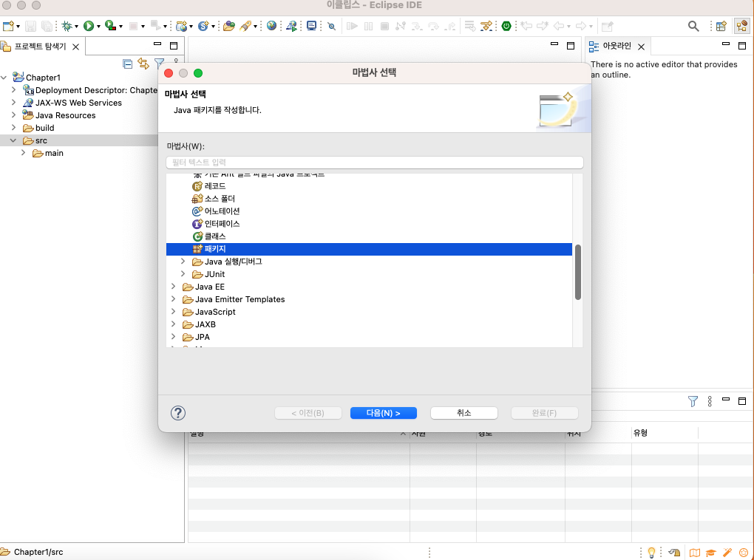Click outline panel minimize icon
Viewport: 754px width, 560px height.
coord(726,44)
